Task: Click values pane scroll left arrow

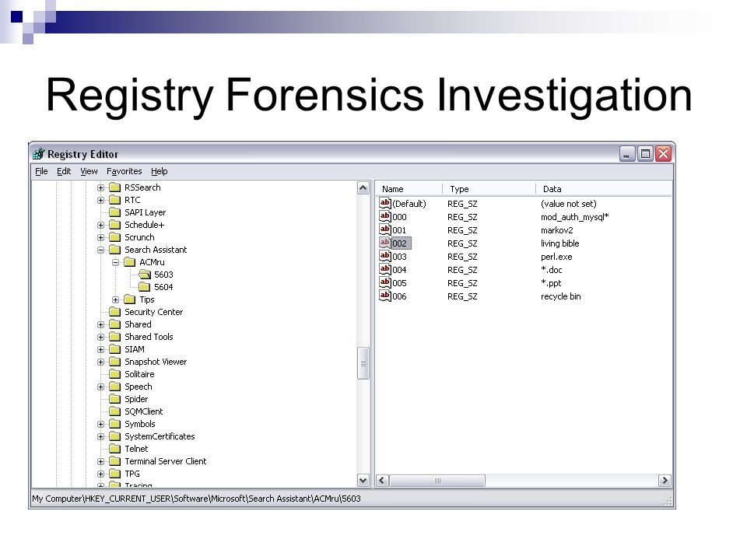Action: 382,481
